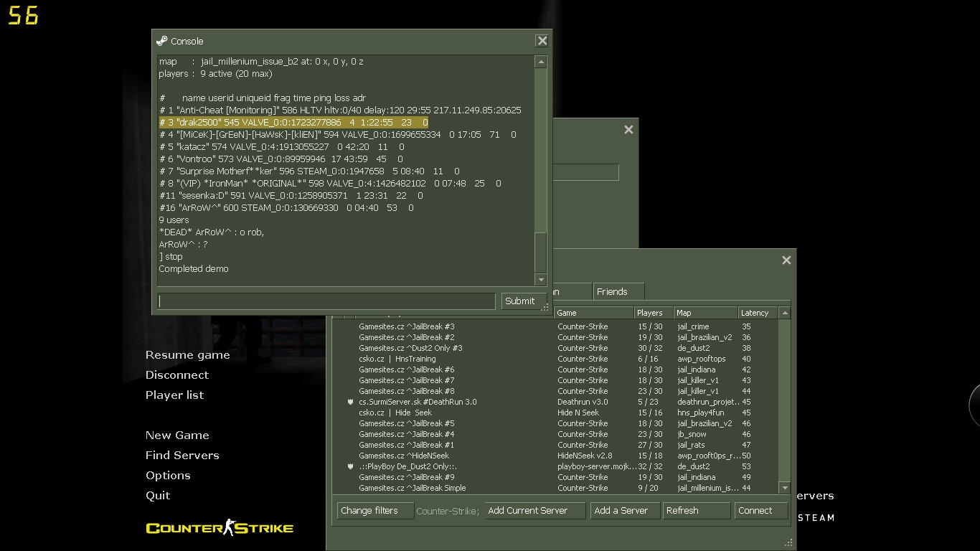This screenshot has width=980, height=551.
Task: Select Disconnect in main menu
Action: [x=177, y=375]
